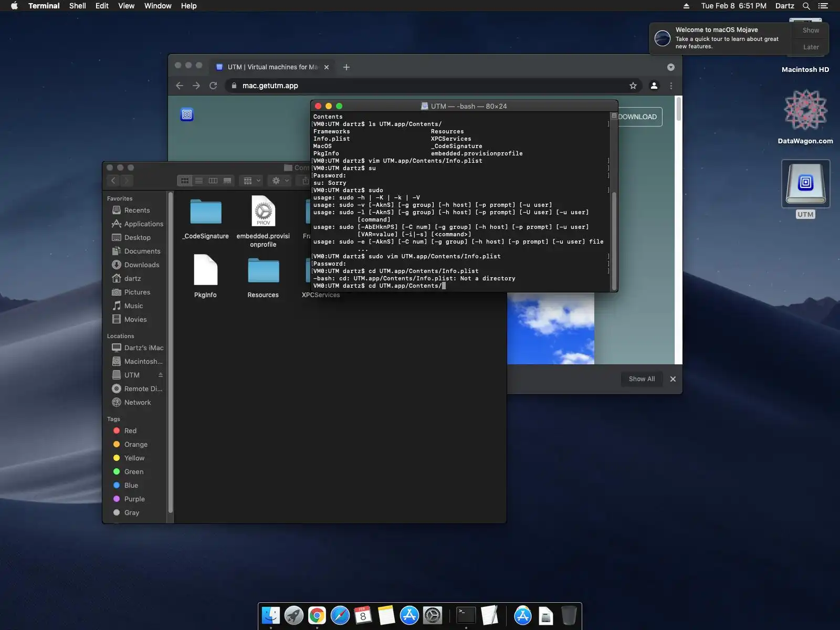The height and width of the screenshot is (630, 840).
Task: Click the Chrome address bar showing mac.getutm.app
Action: (x=434, y=86)
